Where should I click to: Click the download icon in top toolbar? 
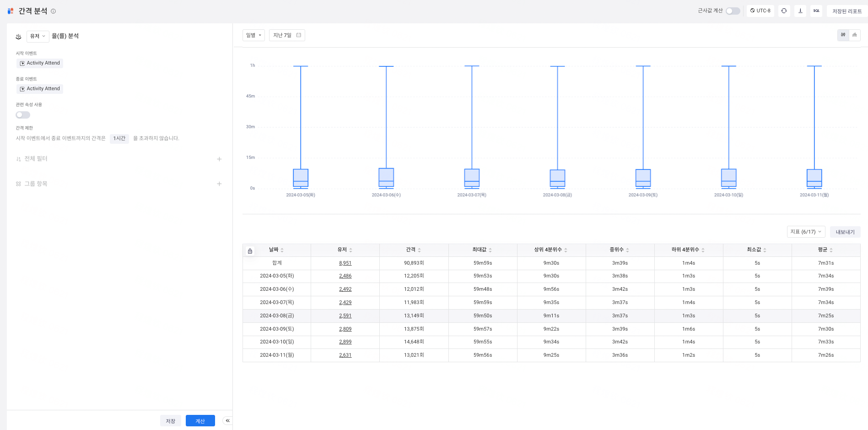[800, 11]
